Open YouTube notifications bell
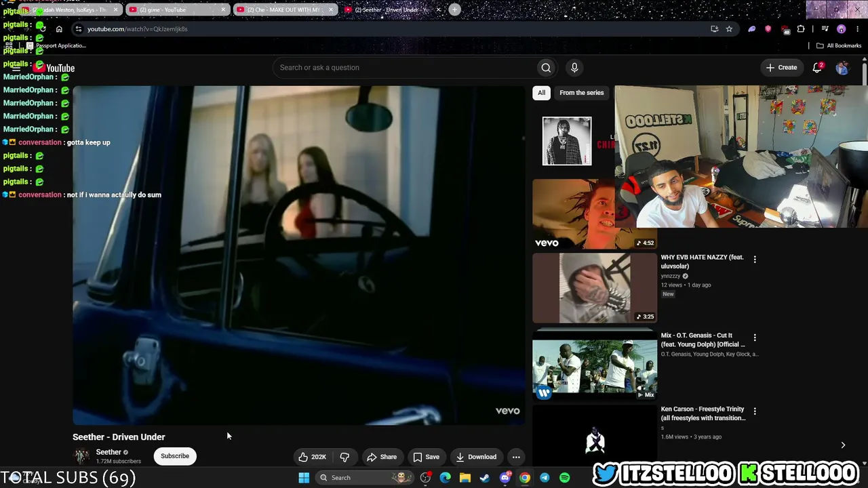This screenshot has width=868, height=488. coord(818,68)
